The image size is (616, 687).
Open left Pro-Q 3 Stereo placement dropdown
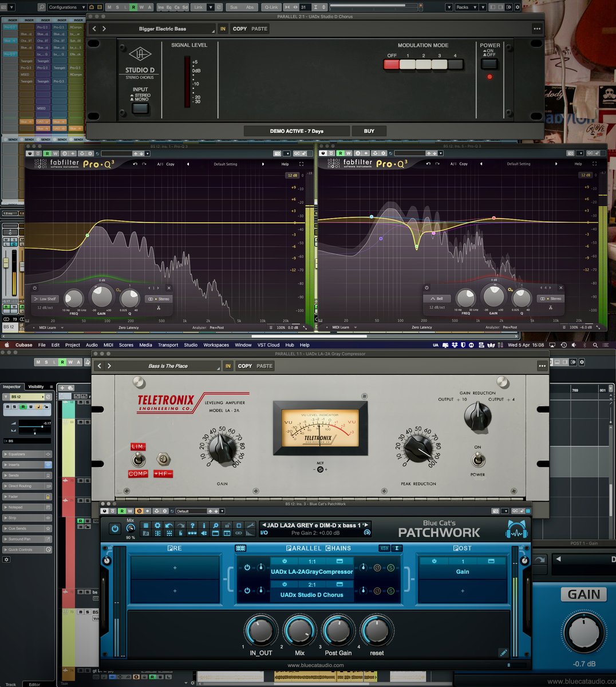(x=159, y=299)
